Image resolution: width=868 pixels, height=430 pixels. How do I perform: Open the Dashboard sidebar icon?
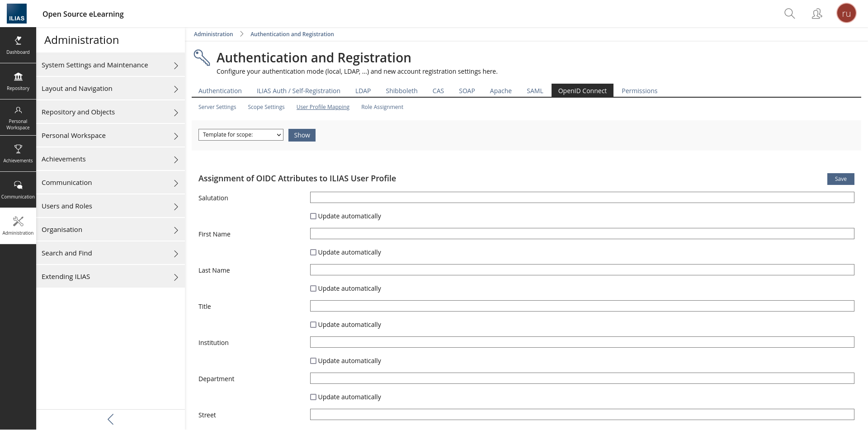[x=18, y=45]
